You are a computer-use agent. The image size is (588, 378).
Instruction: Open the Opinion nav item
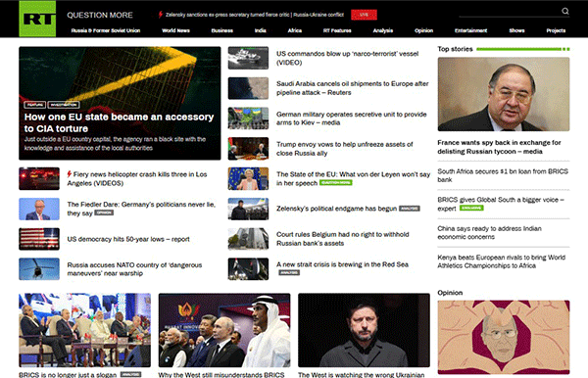(x=423, y=30)
